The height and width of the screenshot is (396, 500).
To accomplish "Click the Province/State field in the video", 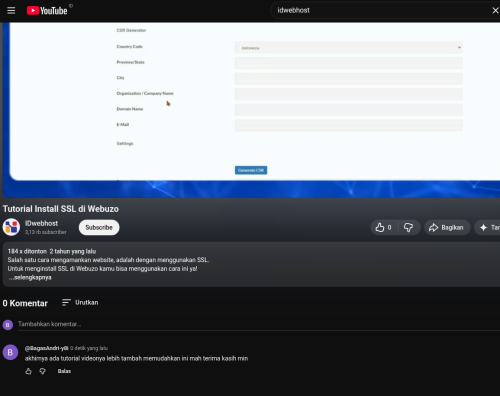I will tap(349, 63).
